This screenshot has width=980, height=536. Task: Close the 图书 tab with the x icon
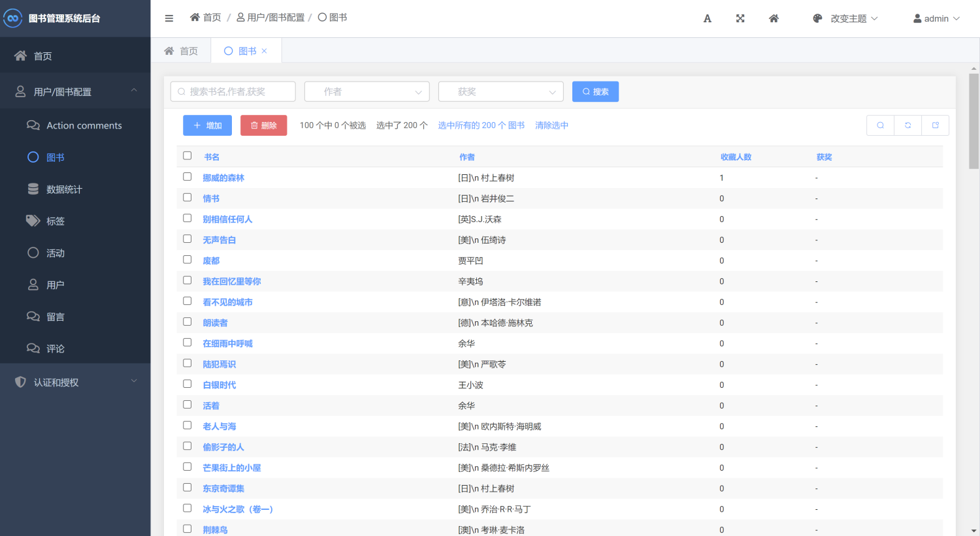265,51
